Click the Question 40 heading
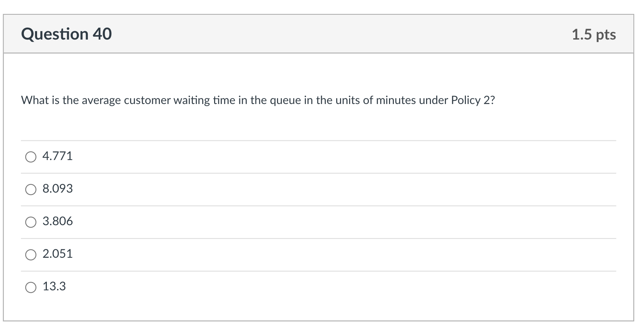The width and height of the screenshot is (644, 332). [66, 34]
